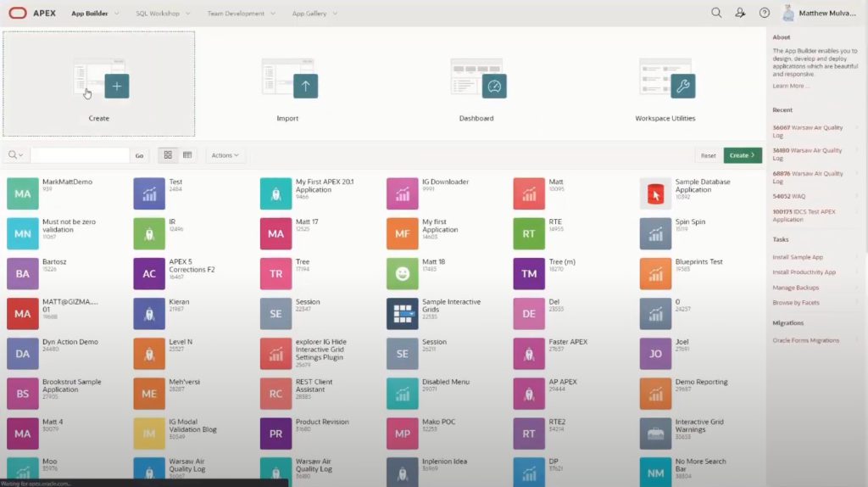
Task: Select the APEX 5 Corrections F2 name
Action: click(x=192, y=266)
